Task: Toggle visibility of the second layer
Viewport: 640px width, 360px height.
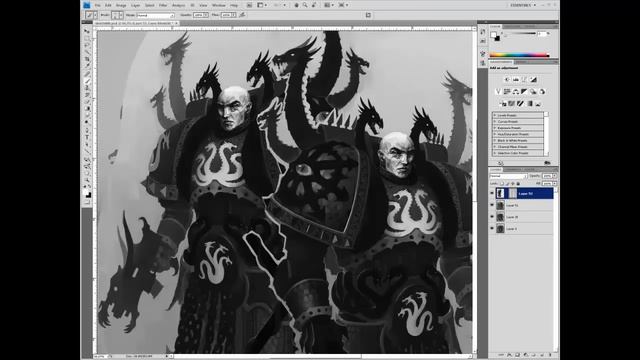Action: pos(492,205)
